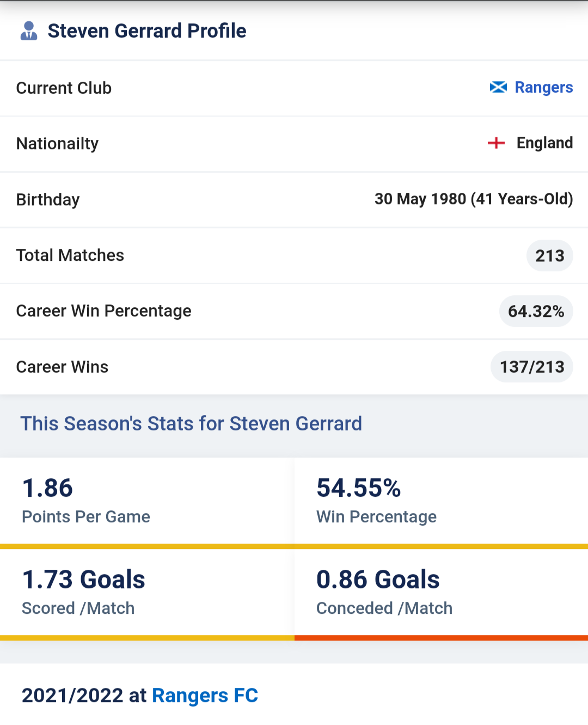Click the 213 total matches badge

pyautogui.click(x=549, y=255)
